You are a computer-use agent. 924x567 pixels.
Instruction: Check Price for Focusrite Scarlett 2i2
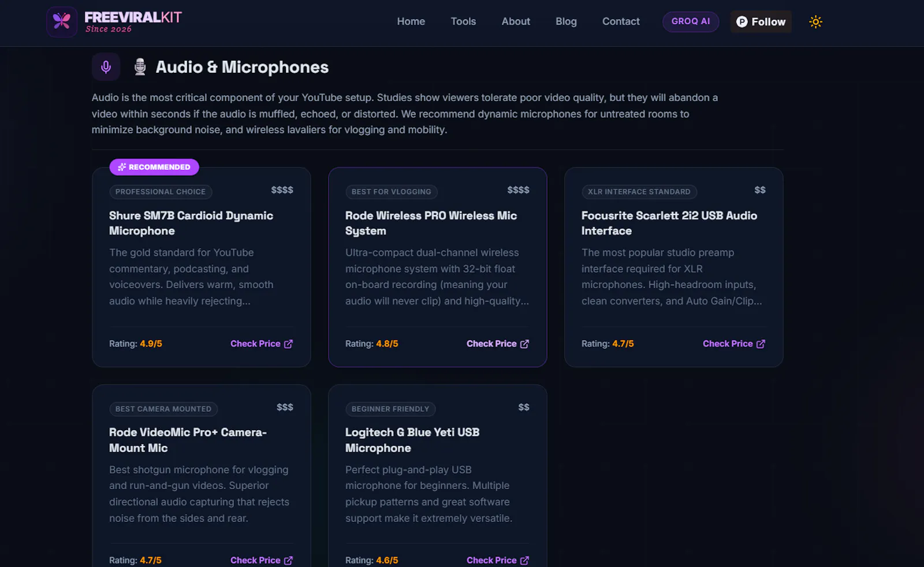[x=734, y=344]
